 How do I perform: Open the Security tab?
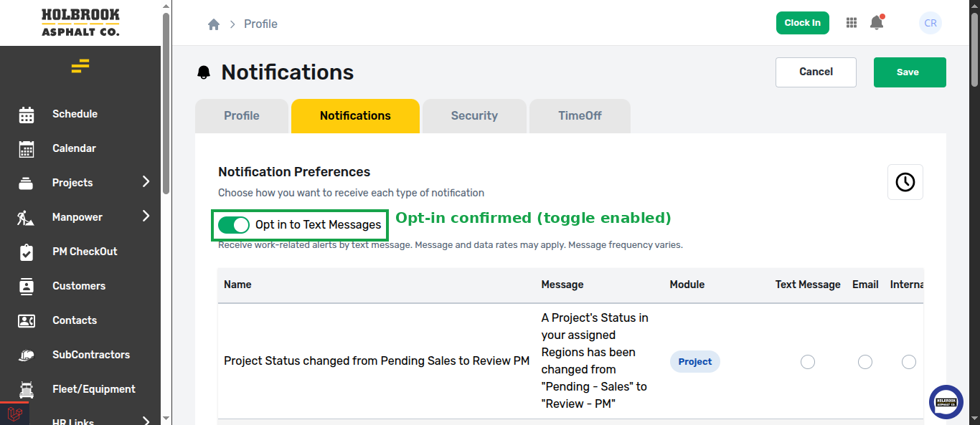point(474,116)
